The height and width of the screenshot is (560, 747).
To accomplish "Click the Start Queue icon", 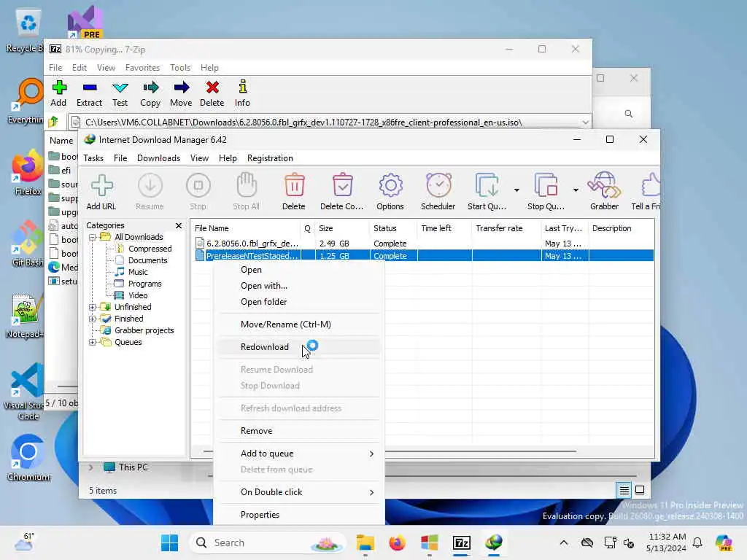I will (x=487, y=192).
